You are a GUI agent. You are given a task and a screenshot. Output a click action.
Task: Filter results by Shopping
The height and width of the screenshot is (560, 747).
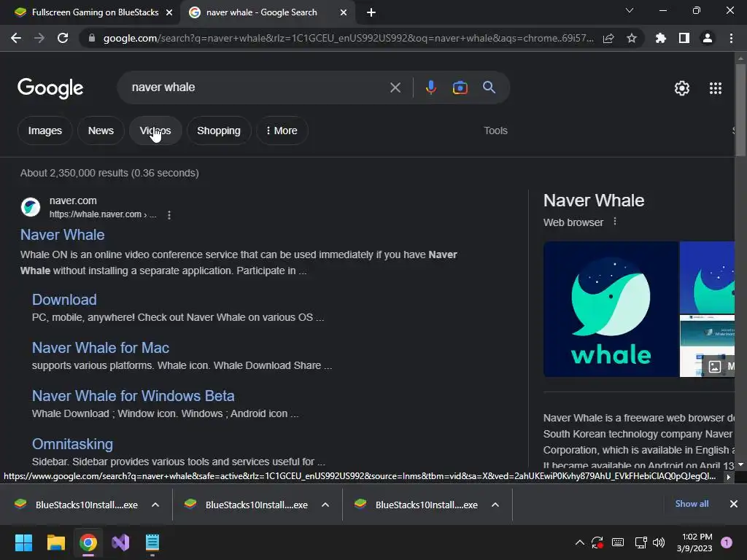(219, 131)
